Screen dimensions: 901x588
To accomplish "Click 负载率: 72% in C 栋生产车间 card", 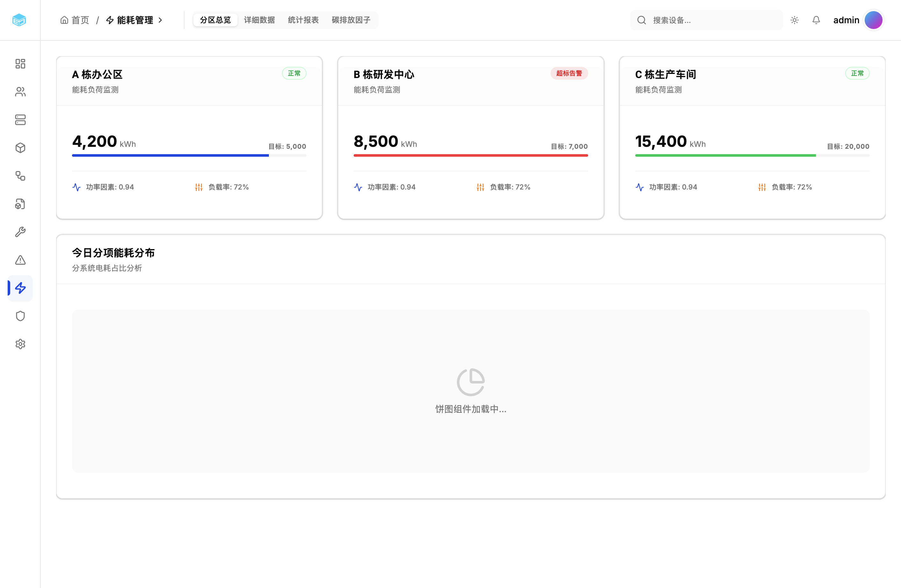I will 792,187.
